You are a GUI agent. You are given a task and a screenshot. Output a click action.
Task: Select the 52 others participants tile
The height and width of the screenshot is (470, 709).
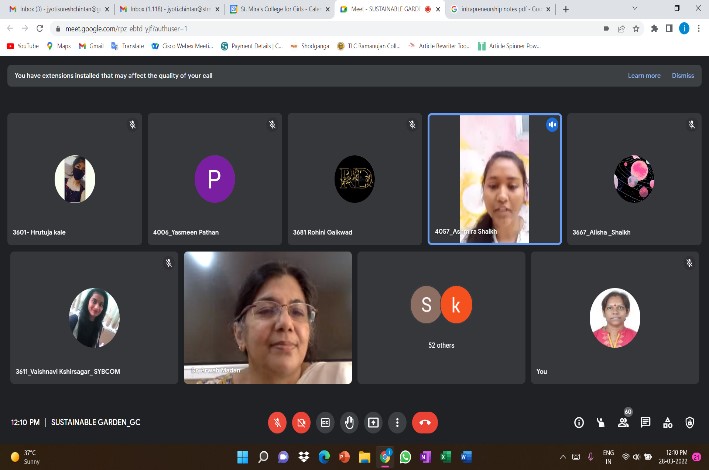[441, 317]
